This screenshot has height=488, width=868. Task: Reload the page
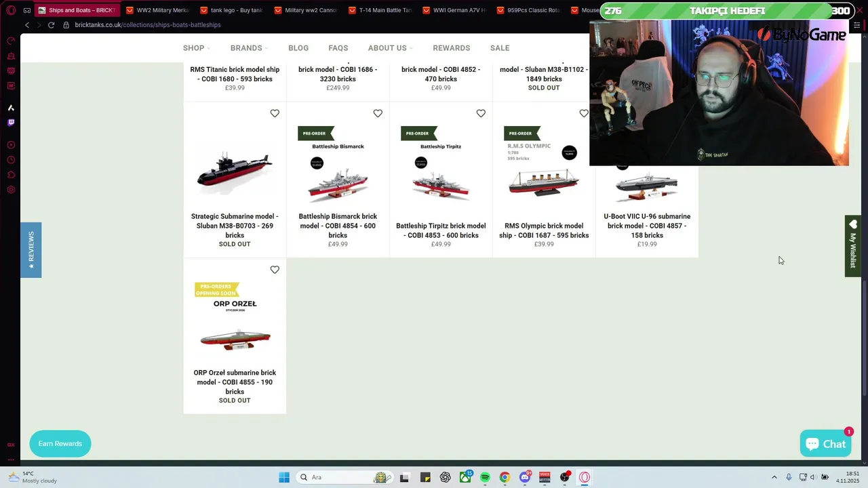click(51, 25)
